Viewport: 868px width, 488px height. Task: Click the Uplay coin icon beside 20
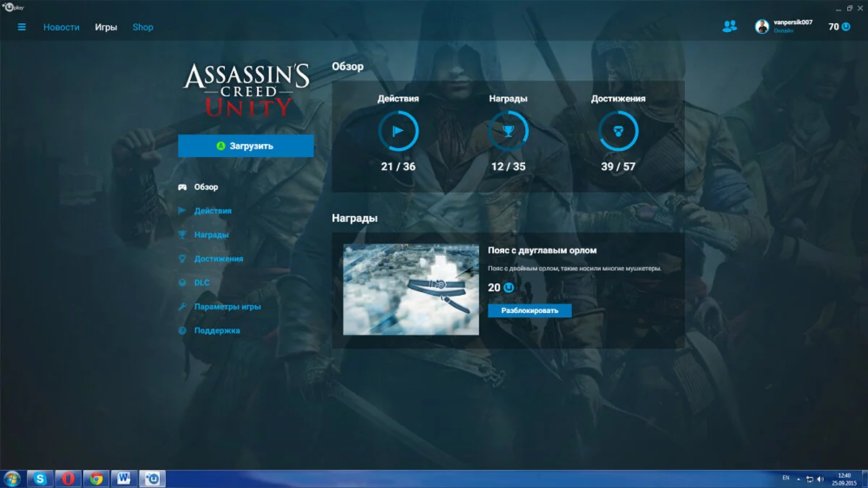click(509, 287)
